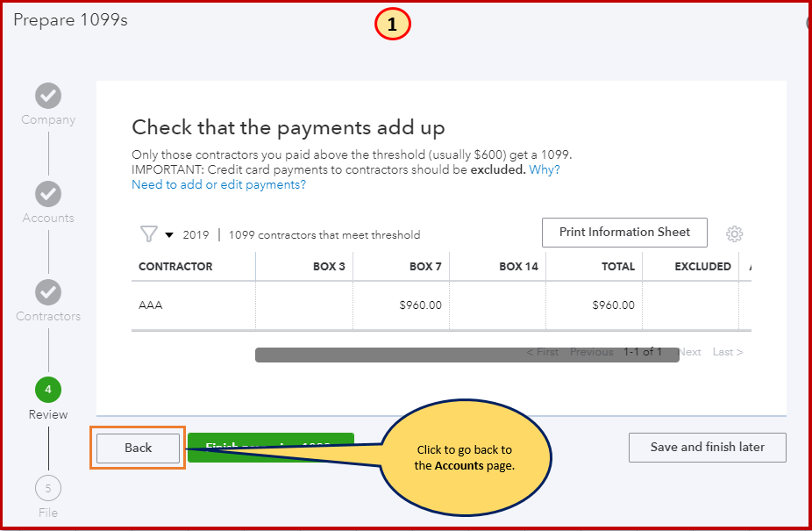Screen dimensions: 812x531
Task: Click the First pagination link
Action: coord(542,352)
